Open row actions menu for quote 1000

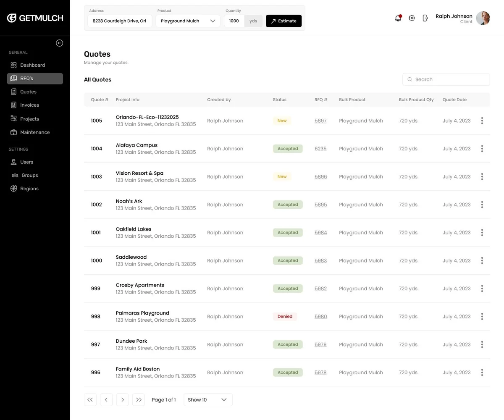(482, 261)
